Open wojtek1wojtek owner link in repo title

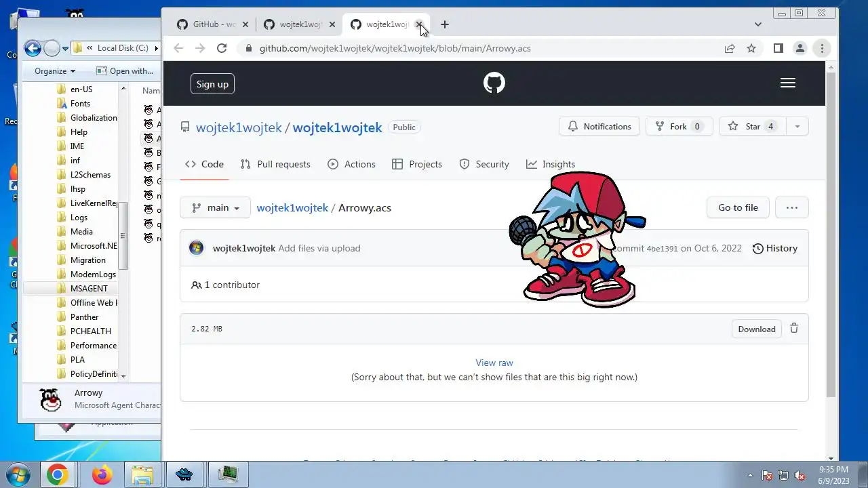tap(239, 127)
